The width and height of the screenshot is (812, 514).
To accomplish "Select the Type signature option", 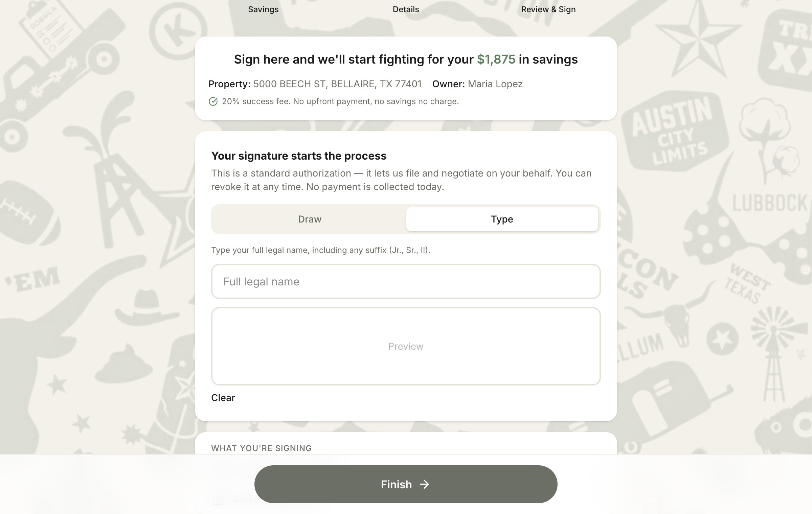I will click(502, 219).
